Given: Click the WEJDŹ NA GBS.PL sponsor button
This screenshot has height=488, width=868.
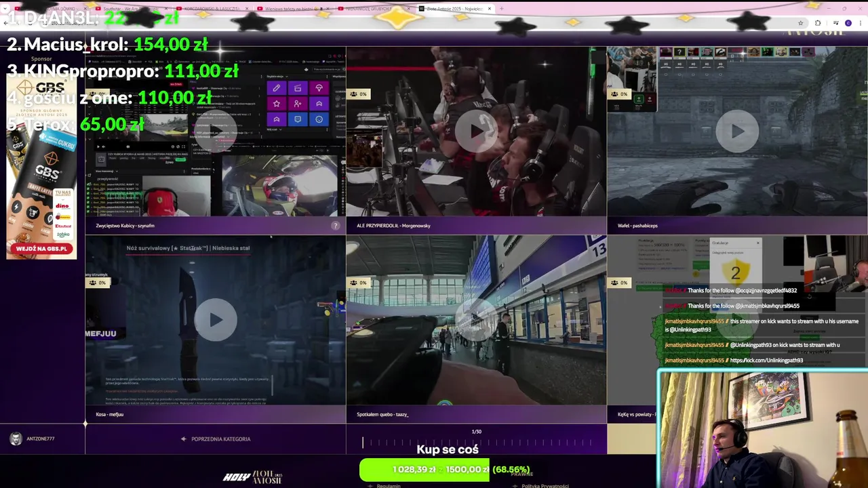Looking at the screenshot, I should tap(41, 249).
